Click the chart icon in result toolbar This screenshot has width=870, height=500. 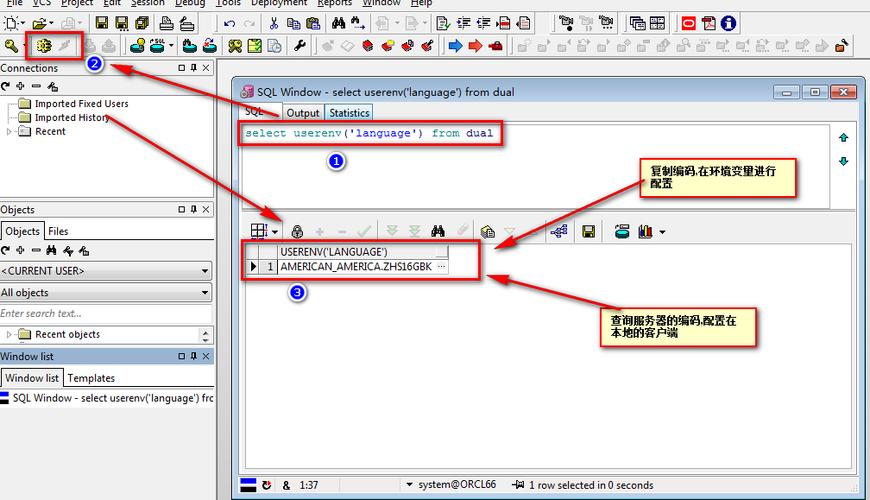click(645, 231)
